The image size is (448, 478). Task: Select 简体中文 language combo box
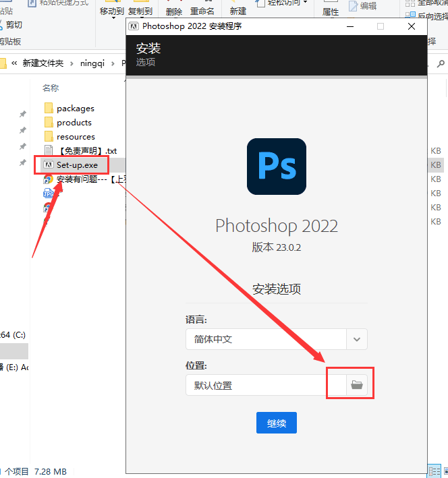(277, 339)
